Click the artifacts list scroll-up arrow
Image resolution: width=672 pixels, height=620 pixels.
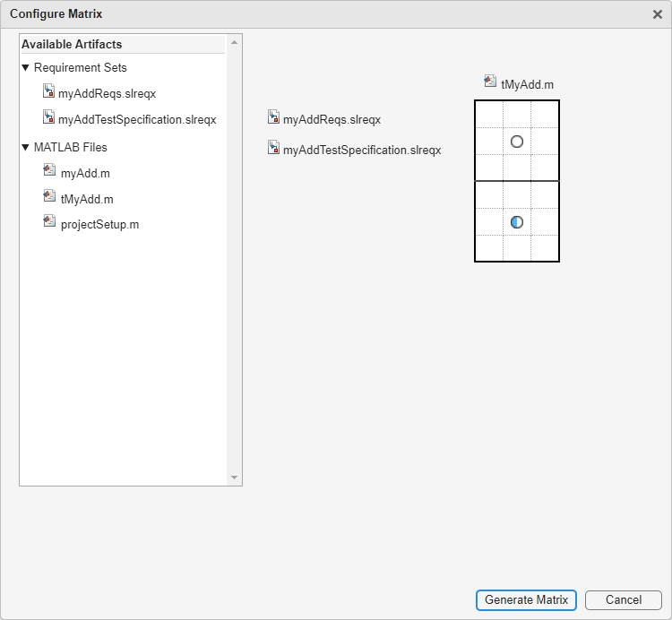tap(234, 42)
